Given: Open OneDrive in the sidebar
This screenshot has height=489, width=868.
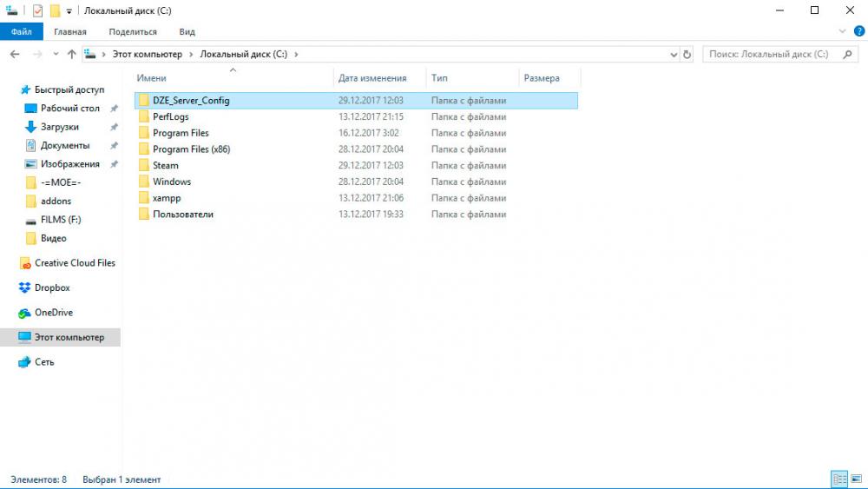Looking at the screenshot, I should (x=53, y=313).
